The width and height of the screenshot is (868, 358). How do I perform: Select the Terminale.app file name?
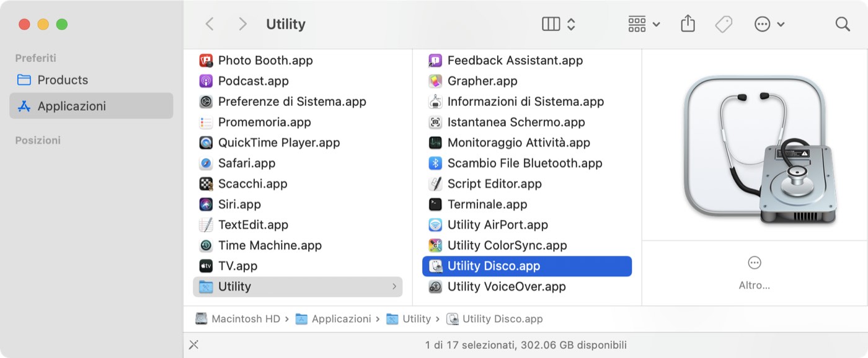(487, 204)
